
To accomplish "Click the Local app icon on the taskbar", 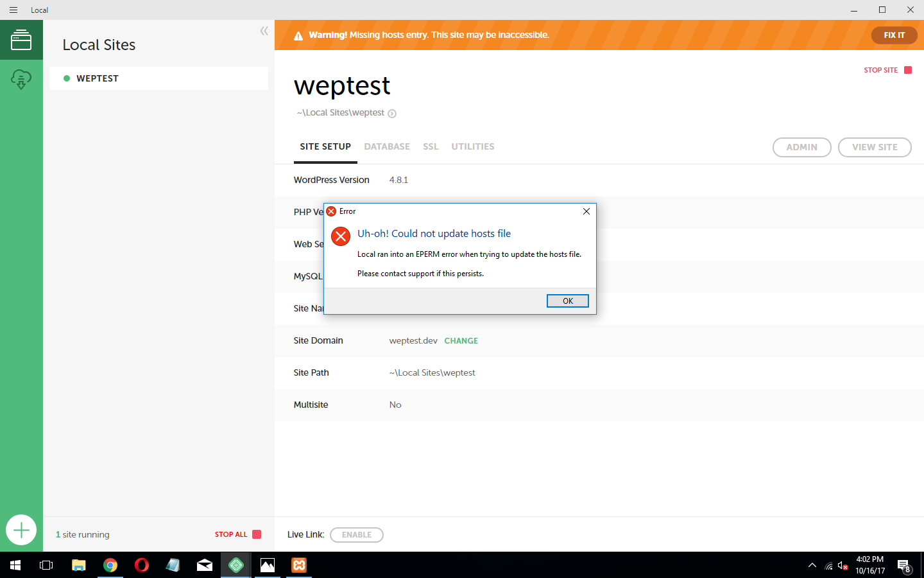I will tap(236, 565).
